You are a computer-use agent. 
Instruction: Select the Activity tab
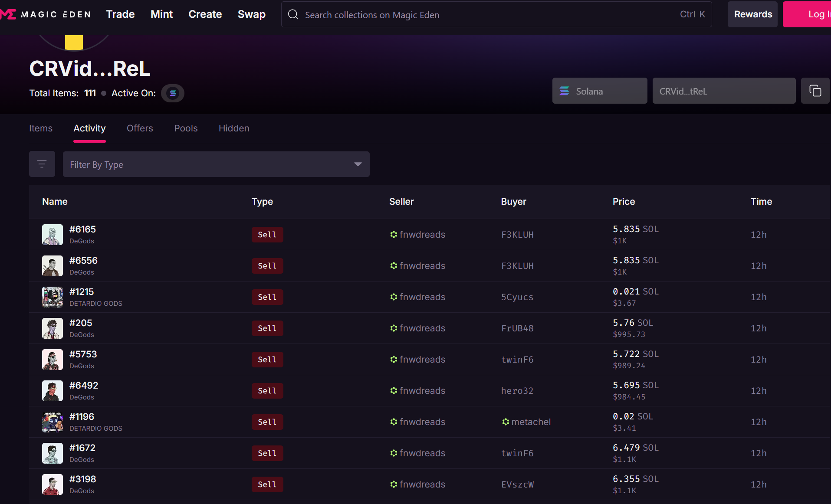[x=89, y=128]
